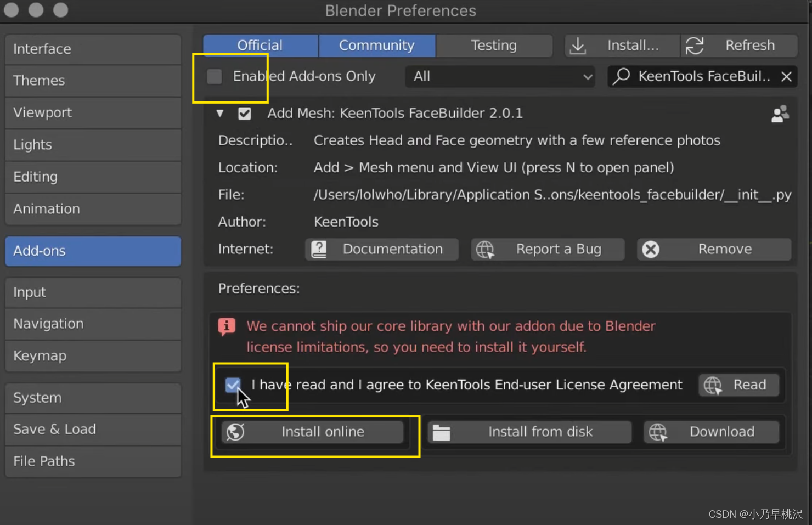This screenshot has height=525, width=812.
Task: Clear the KeenTools FaceBuilder search text
Action: [786, 76]
